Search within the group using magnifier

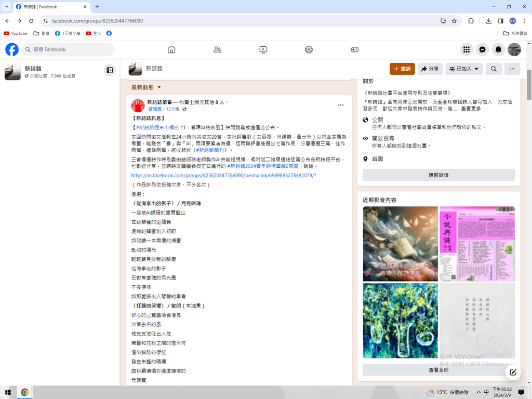tap(494, 69)
